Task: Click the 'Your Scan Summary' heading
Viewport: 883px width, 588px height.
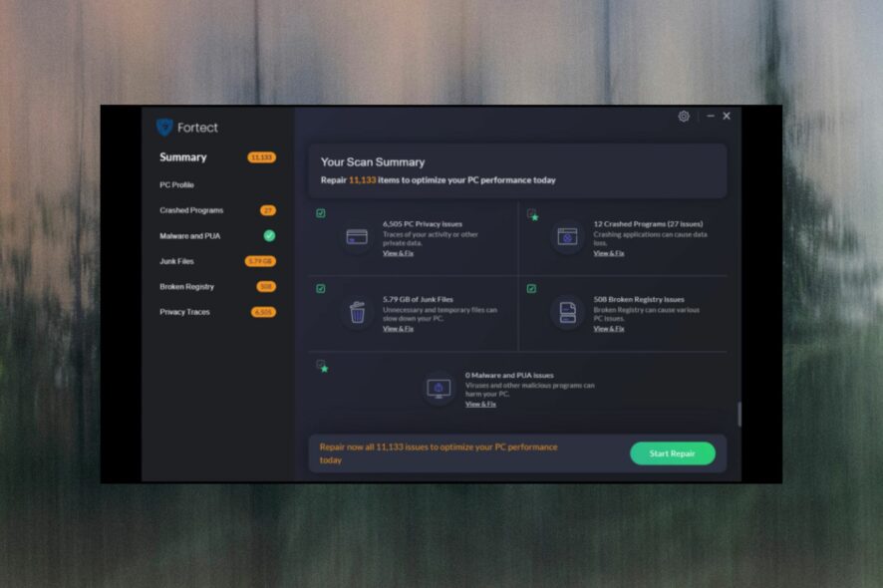Action: tap(373, 162)
